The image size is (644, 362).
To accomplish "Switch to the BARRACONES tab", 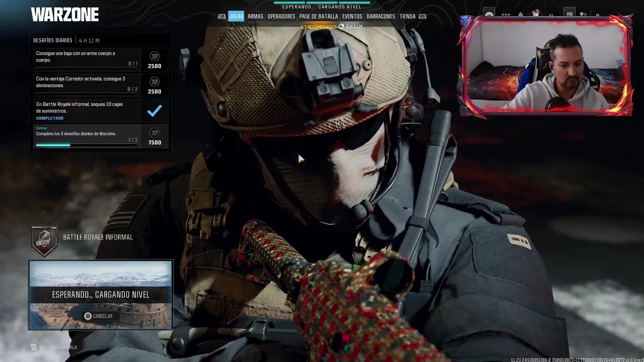I will point(381,16).
